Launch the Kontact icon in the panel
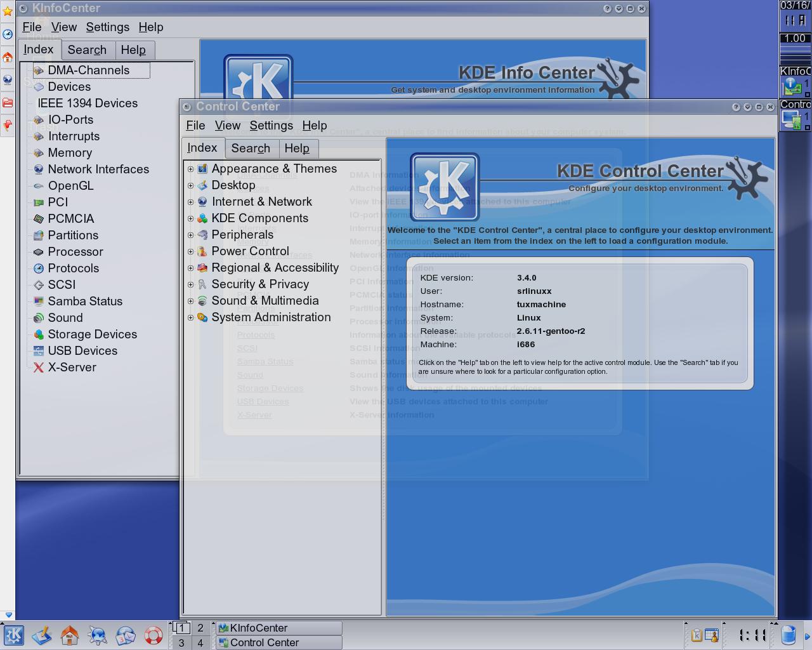The image size is (812, 650). click(125, 635)
